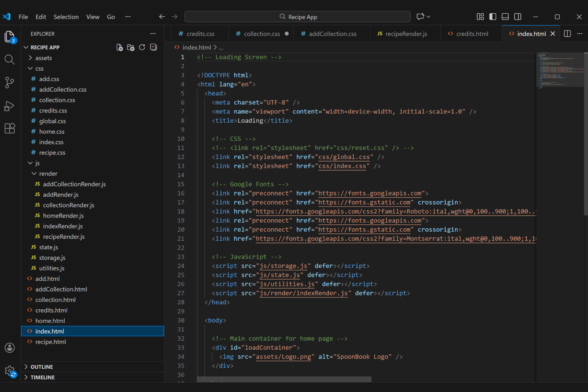588x392 pixels.
Task: Toggle the secondary side bar
Action: (x=518, y=17)
